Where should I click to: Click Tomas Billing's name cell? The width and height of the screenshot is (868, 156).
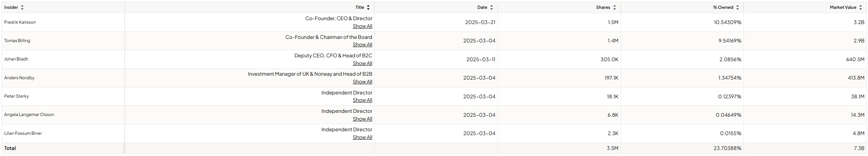tap(17, 41)
